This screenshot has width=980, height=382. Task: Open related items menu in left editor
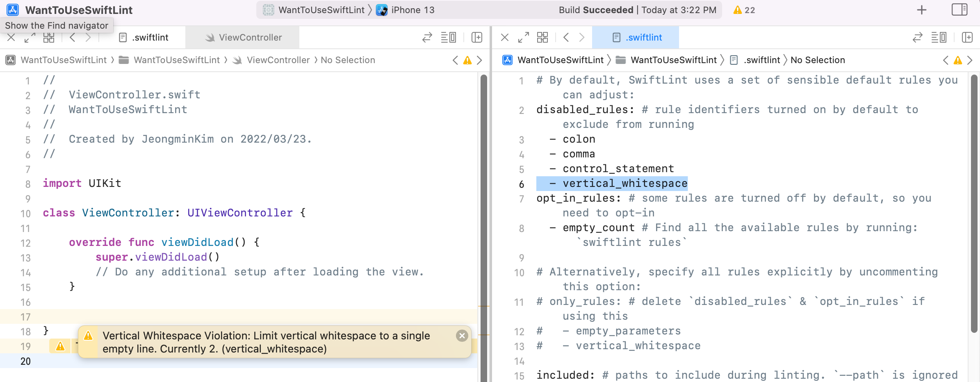pyautogui.click(x=49, y=38)
